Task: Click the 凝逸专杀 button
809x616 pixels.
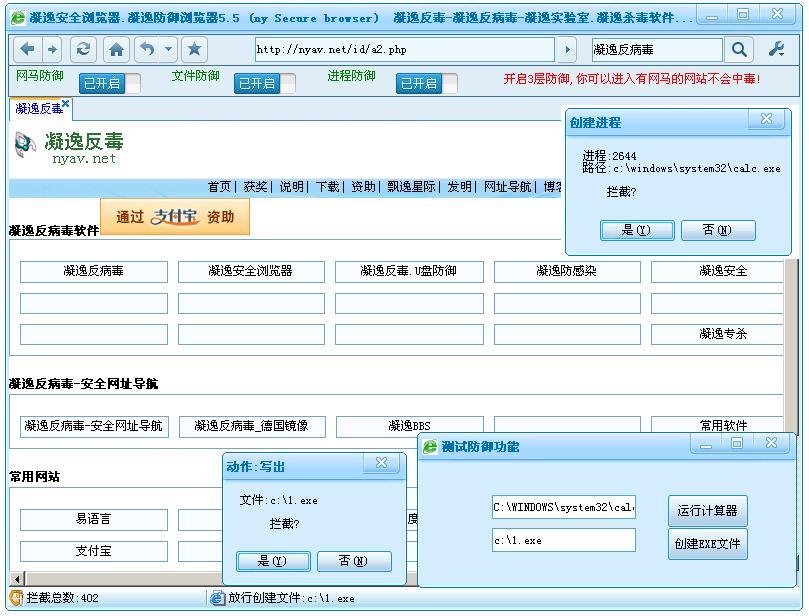Action: pyautogui.click(x=718, y=334)
